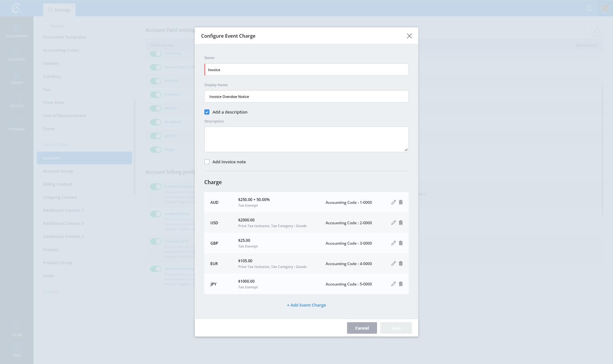Edit the AUD charge row
This screenshot has height=364, width=613.
[x=393, y=202]
